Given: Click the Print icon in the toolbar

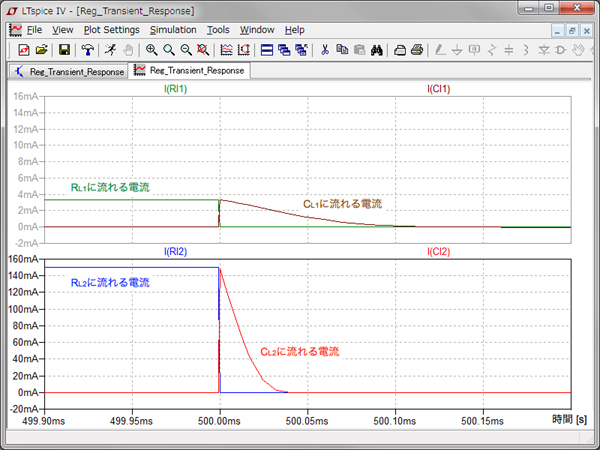Looking at the screenshot, I should click(417, 49).
